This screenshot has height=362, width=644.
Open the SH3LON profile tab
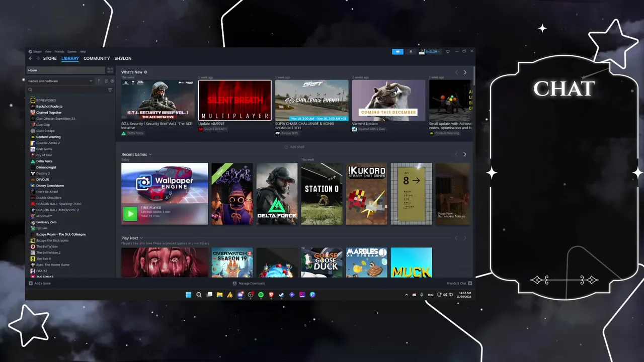[x=123, y=58]
